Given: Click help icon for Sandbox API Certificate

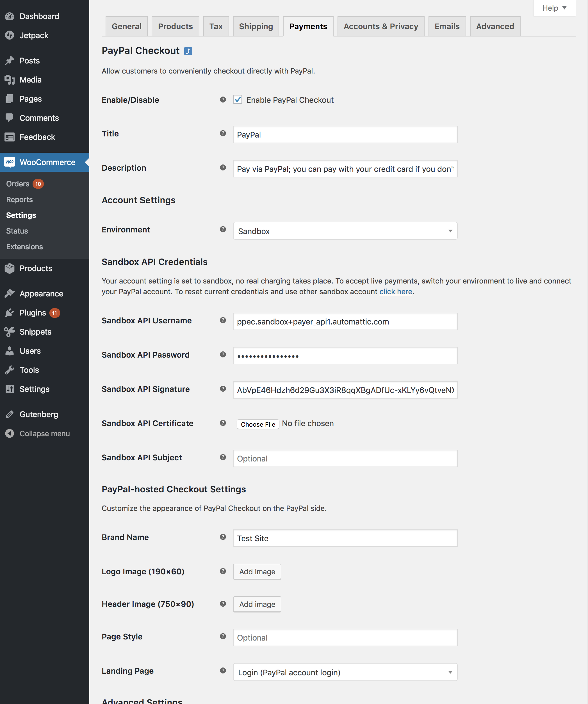Looking at the screenshot, I should (223, 423).
